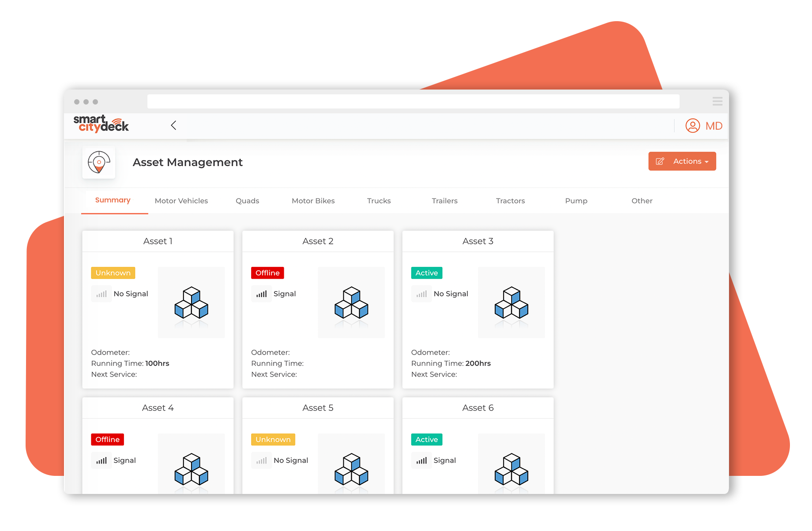
Task: Click the Asset 6 card title
Action: click(477, 408)
